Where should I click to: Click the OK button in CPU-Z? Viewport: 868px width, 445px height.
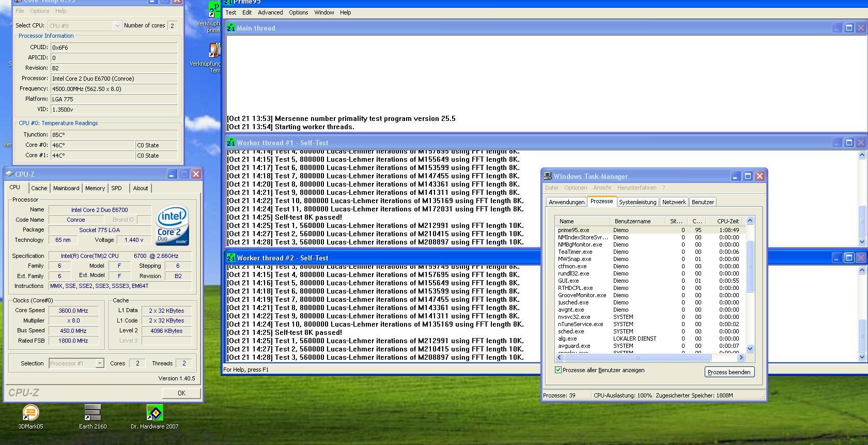(x=181, y=393)
